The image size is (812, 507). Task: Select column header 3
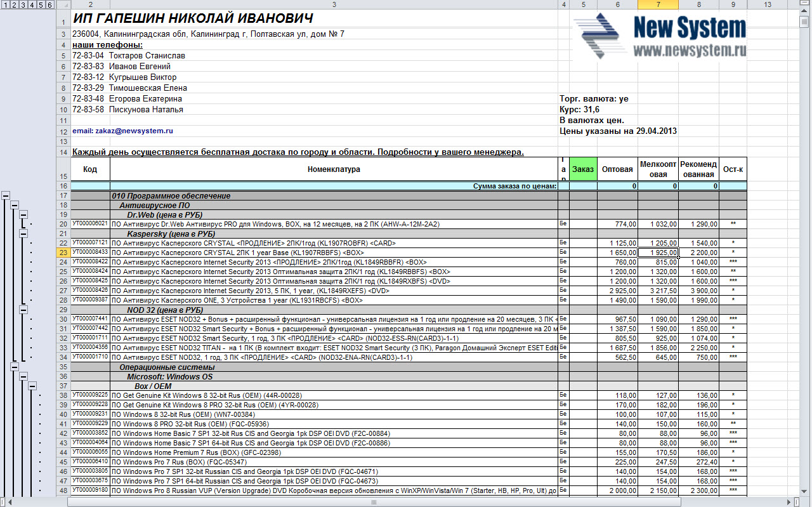[334, 5]
